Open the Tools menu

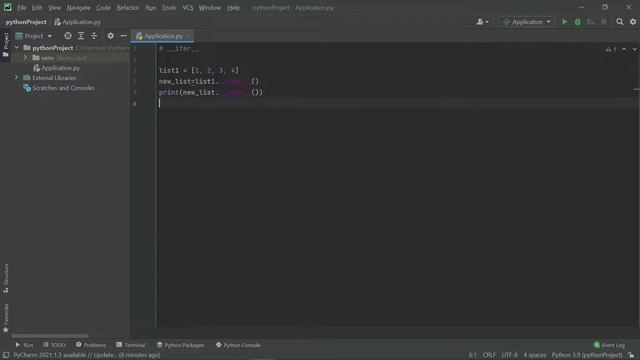click(169, 8)
